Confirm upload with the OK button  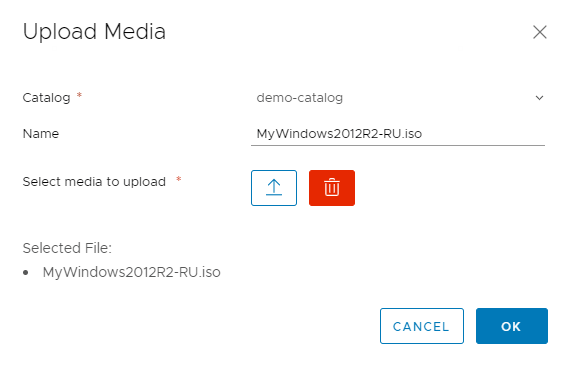coord(512,326)
